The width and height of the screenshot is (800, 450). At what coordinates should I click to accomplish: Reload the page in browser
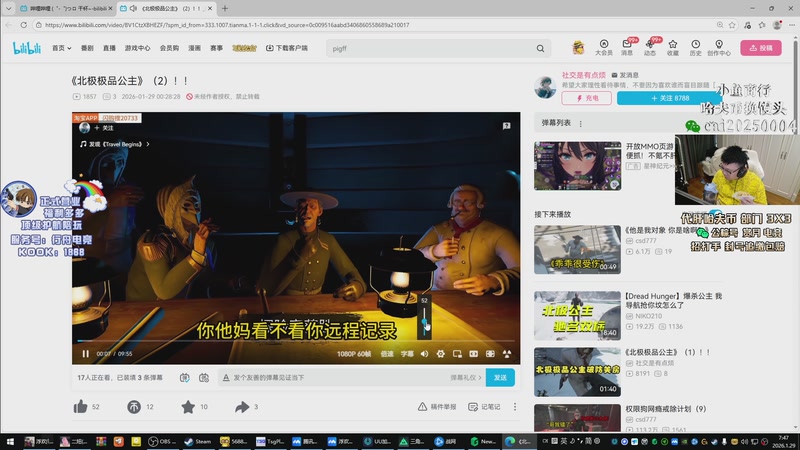(x=23, y=24)
